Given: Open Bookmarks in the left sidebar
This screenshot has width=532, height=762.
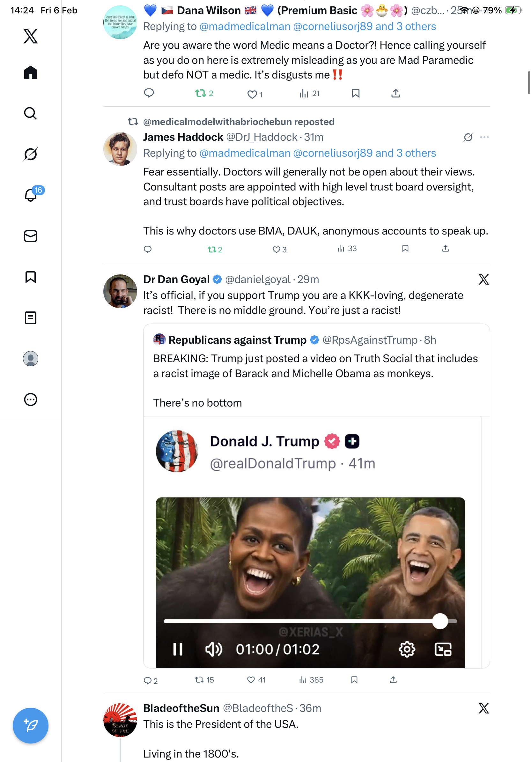Looking at the screenshot, I should [x=31, y=277].
